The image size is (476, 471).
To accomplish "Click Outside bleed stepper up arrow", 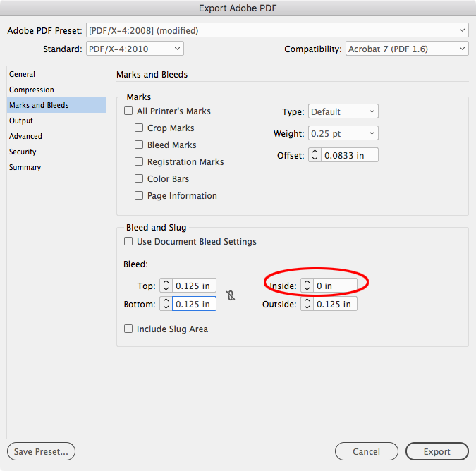I will (307, 300).
